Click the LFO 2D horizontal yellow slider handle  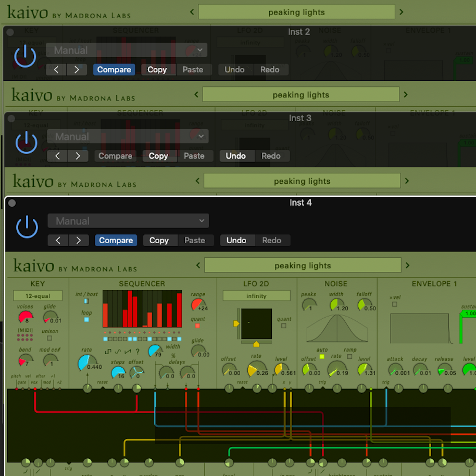(x=256, y=344)
